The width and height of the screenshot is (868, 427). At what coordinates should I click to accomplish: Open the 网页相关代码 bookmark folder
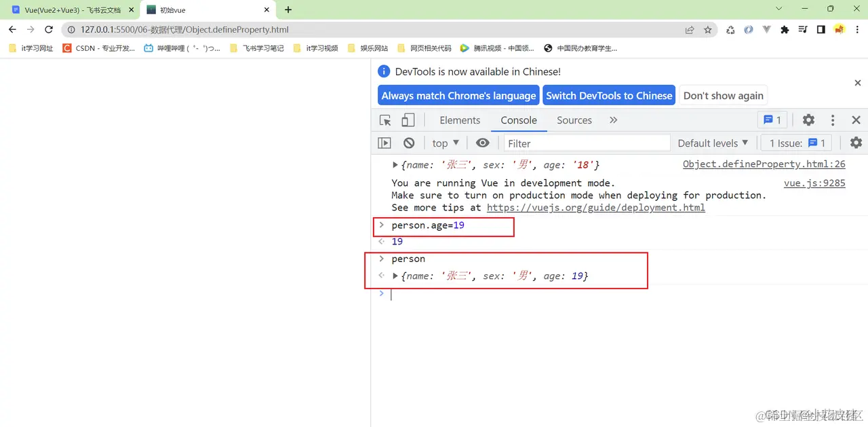(424, 48)
